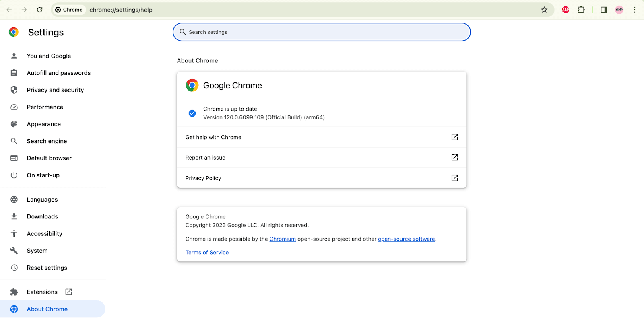This screenshot has width=644, height=321.
Task: Click the external-link icon next to Extensions
Action: (69, 292)
